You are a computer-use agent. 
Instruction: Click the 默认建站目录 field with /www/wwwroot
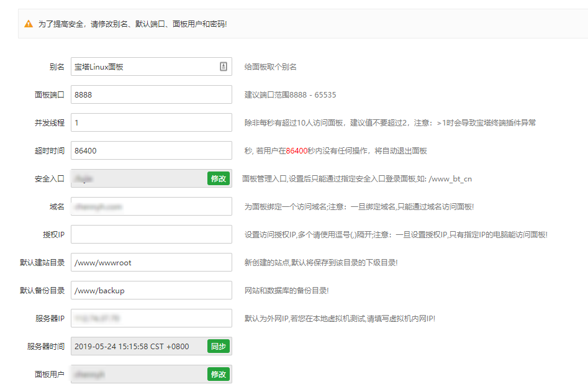151,262
